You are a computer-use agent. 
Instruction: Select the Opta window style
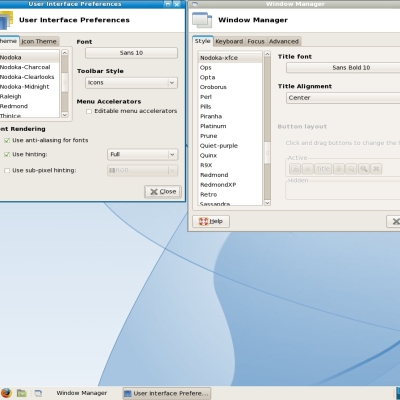click(230, 77)
